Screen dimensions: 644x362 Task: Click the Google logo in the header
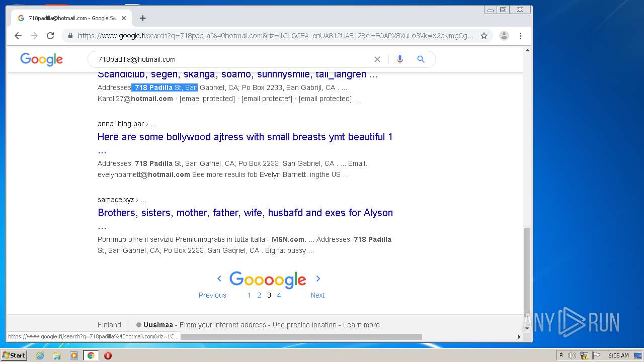tap(41, 59)
